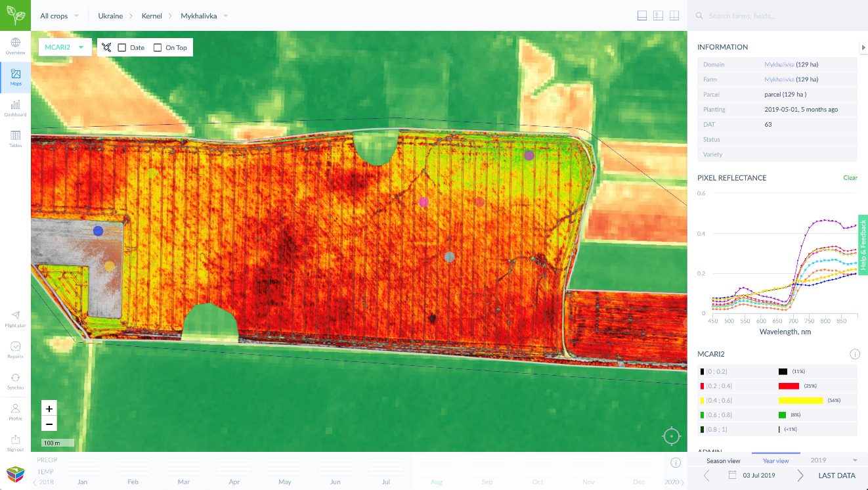This screenshot has width=868, height=490.
Task: Move the timeline back with the 2018 arrow
Action: click(x=35, y=482)
